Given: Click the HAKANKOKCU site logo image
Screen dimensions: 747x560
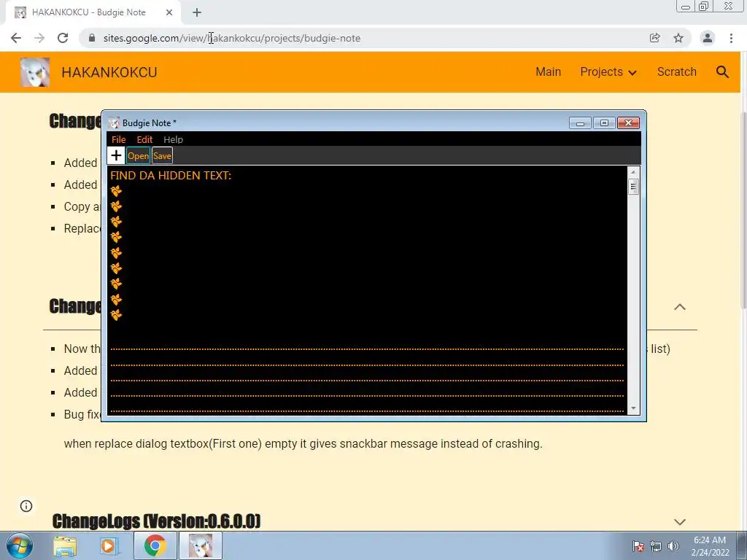Looking at the screenshot, I should 35,72.
